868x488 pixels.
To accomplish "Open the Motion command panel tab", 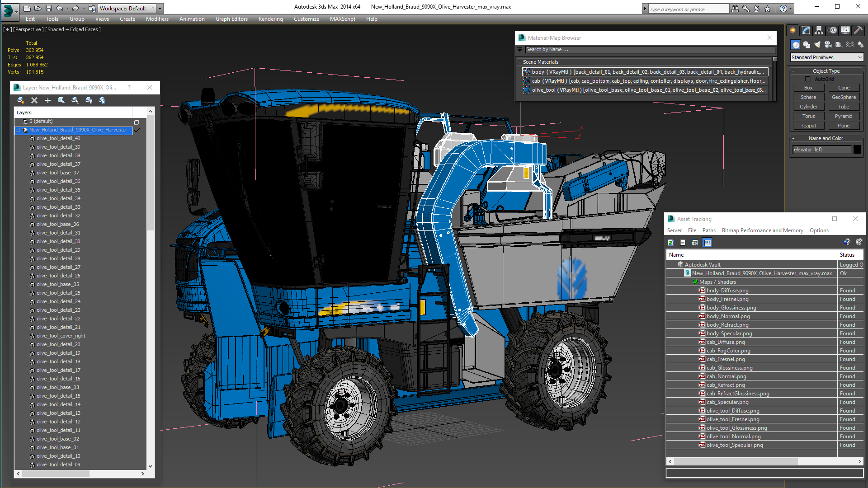I will 833,30.
